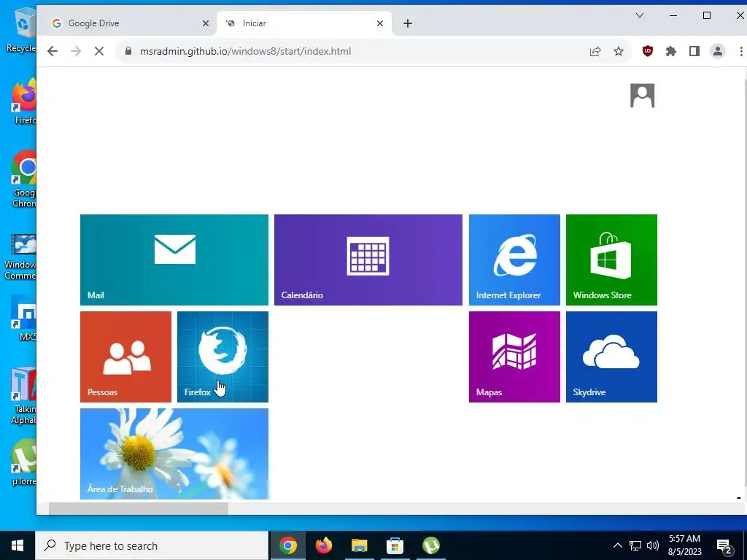Open uTorrent from the taskbar
Image resolution: width=747 pixels, height=560 pixels.
430,545
